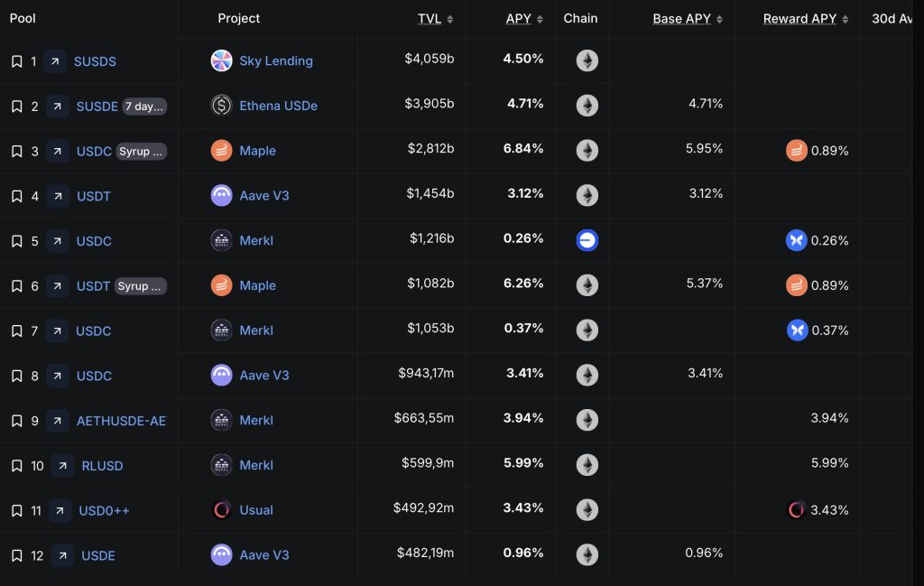Bookmark the USDT Aave V3 pool in row 4
Image resolution: width=924 pixels, height=586 pixels.
(x=16, y=196)
